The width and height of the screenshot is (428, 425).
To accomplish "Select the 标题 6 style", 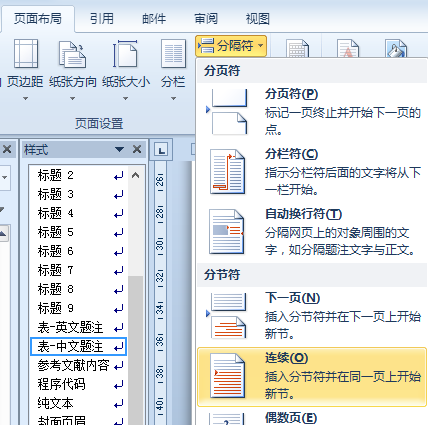I will point(78,251).
